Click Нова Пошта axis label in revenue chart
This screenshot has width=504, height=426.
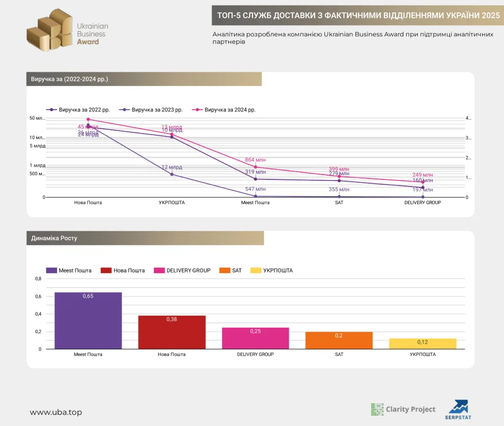[88, 203]
